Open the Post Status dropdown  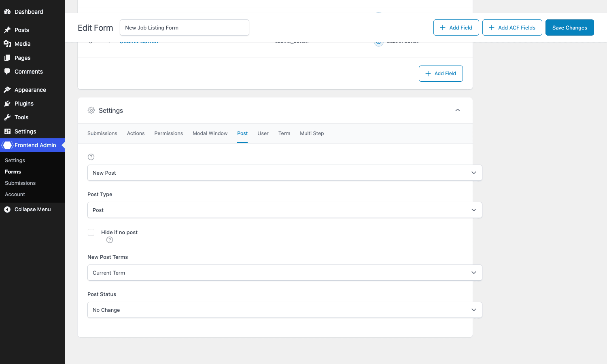point(285,310)
